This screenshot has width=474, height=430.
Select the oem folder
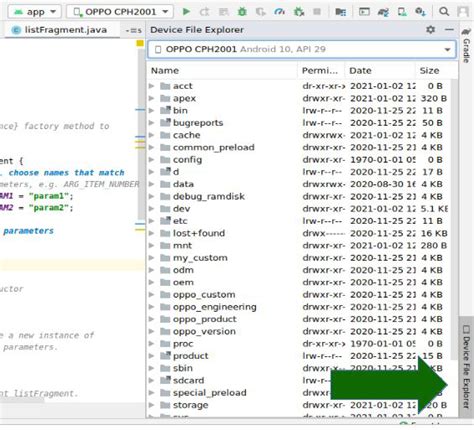tap(298, 282)
